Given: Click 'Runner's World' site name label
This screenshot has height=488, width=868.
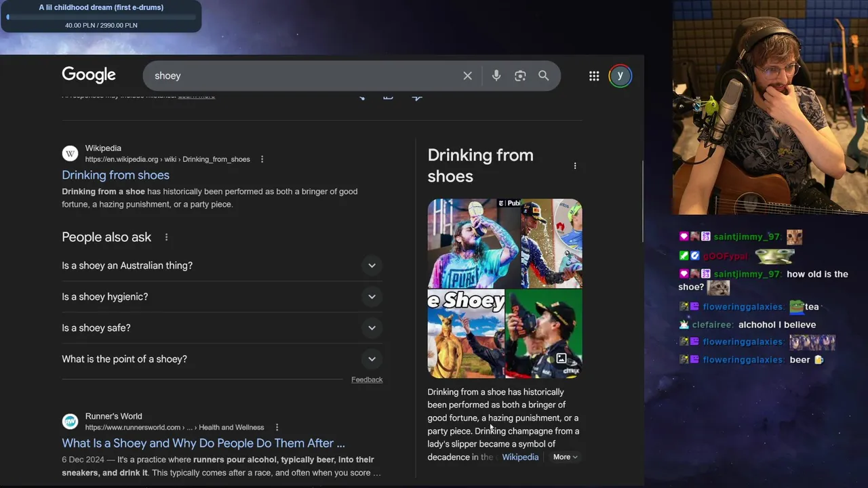Looking at the screenshot, I should point(113,417).
